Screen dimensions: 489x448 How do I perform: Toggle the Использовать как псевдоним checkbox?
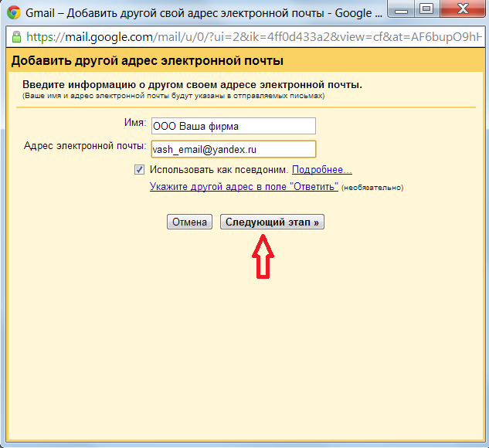tap(139, 170)
